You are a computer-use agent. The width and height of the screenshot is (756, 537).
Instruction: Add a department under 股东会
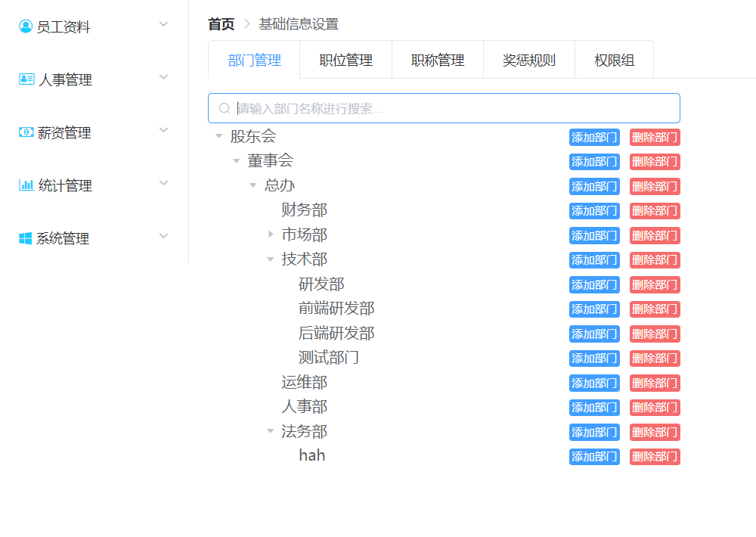pyautogui.click(x=594, y=137)
